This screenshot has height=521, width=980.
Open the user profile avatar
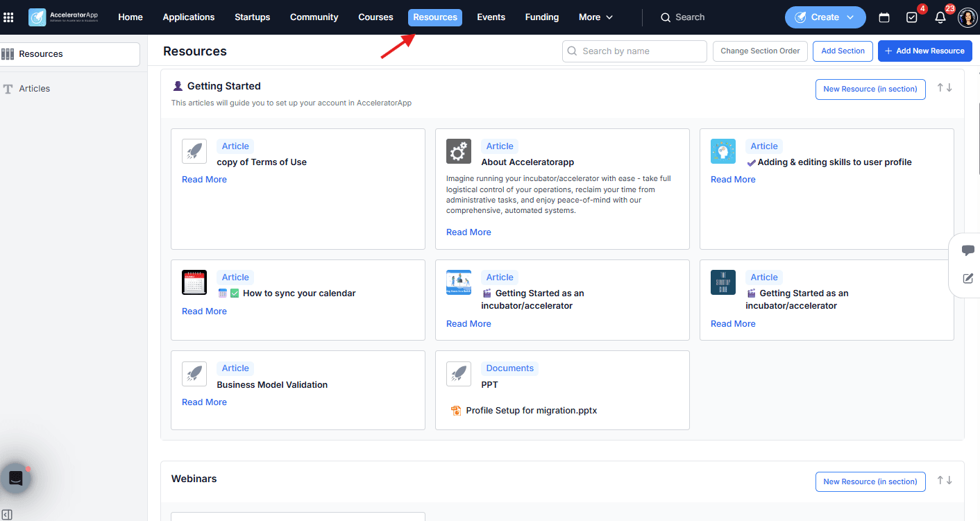968,17
